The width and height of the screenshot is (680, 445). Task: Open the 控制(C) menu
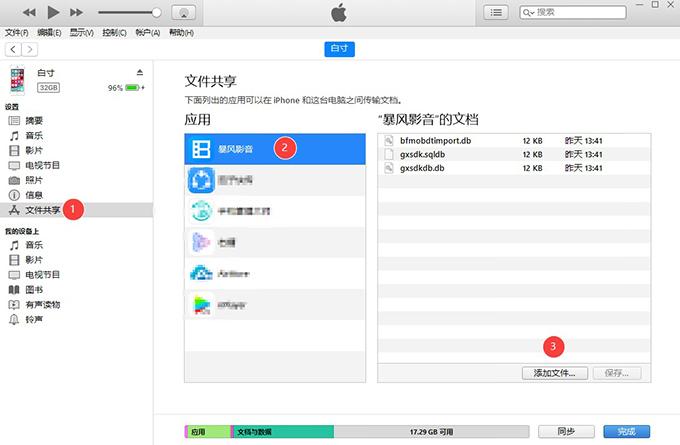[x=114, y=33]
